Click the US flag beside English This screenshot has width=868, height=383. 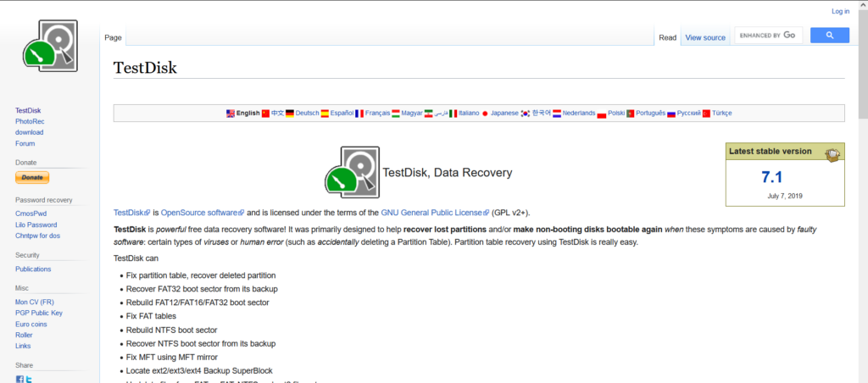pos(231,114)
